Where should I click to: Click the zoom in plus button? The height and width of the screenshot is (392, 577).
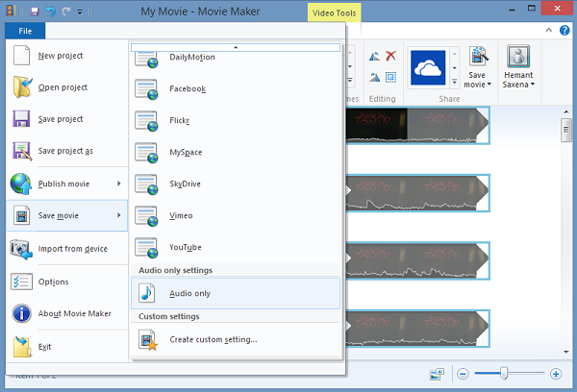click(x=555, y=373)
